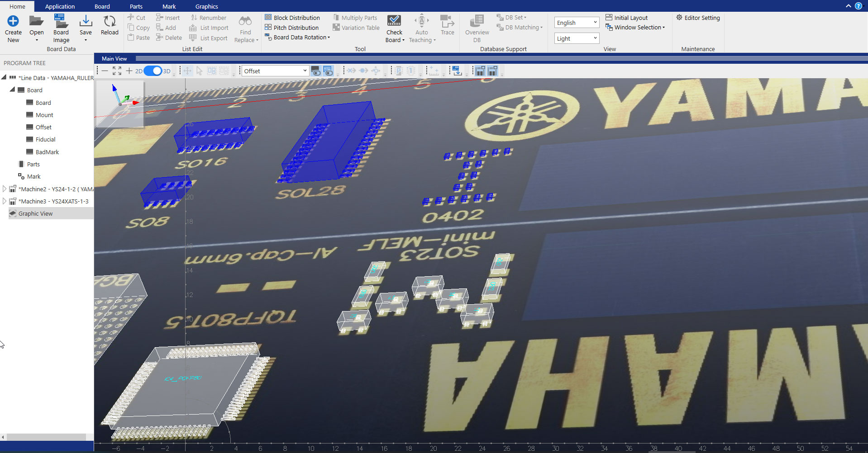Toggle the 2D/3D view switch
This screenshot has width=868, height=453.
pos(153,71)
